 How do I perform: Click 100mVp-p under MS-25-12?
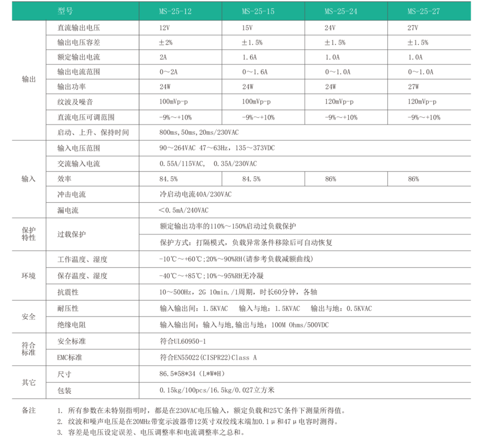[173, 101]
